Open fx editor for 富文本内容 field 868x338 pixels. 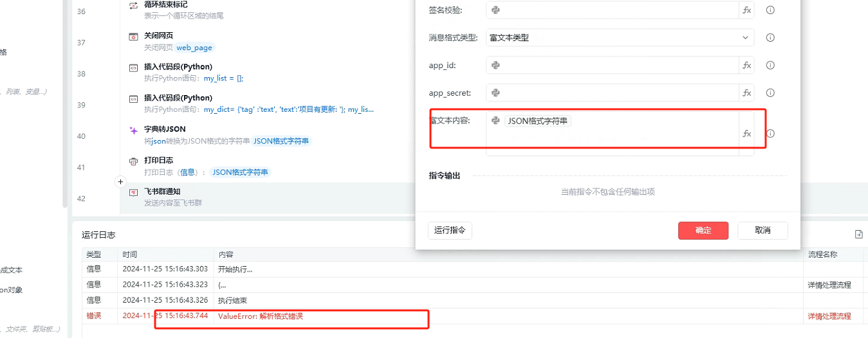(747, 134)
